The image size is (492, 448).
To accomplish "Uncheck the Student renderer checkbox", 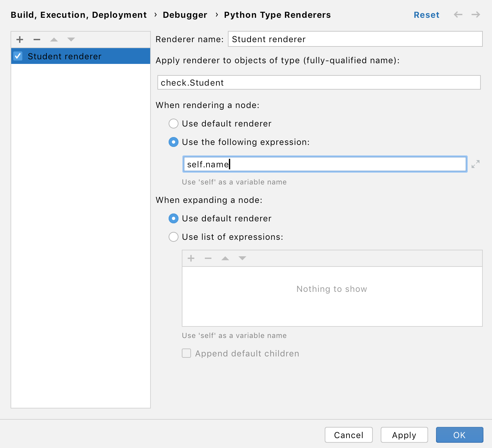I will [18, 56].
